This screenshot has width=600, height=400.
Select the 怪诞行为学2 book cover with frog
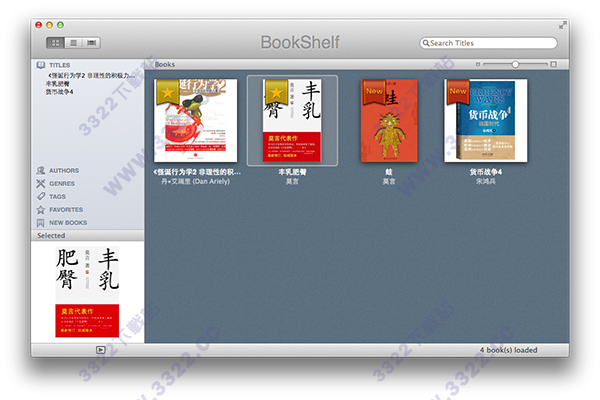(x=196, y=121)
